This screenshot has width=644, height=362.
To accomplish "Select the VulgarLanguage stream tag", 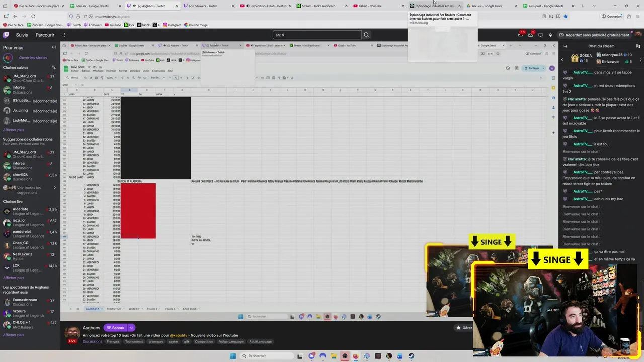I will [231, 341].
